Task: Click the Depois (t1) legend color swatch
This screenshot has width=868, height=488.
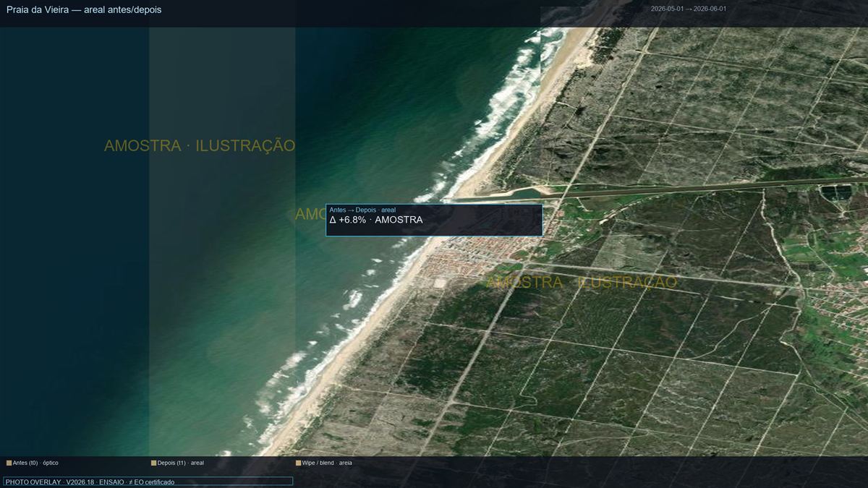Action: click(x=153, y=463)
